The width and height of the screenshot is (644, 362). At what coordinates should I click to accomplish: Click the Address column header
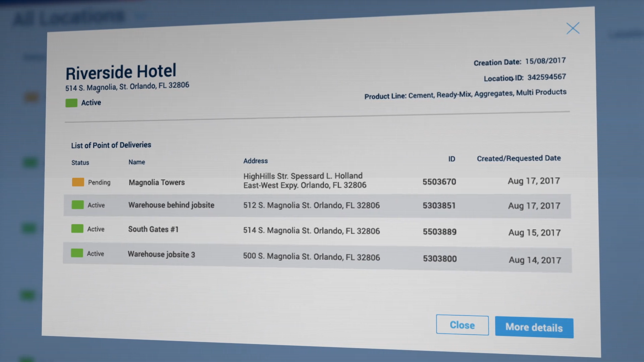point(256,161)
